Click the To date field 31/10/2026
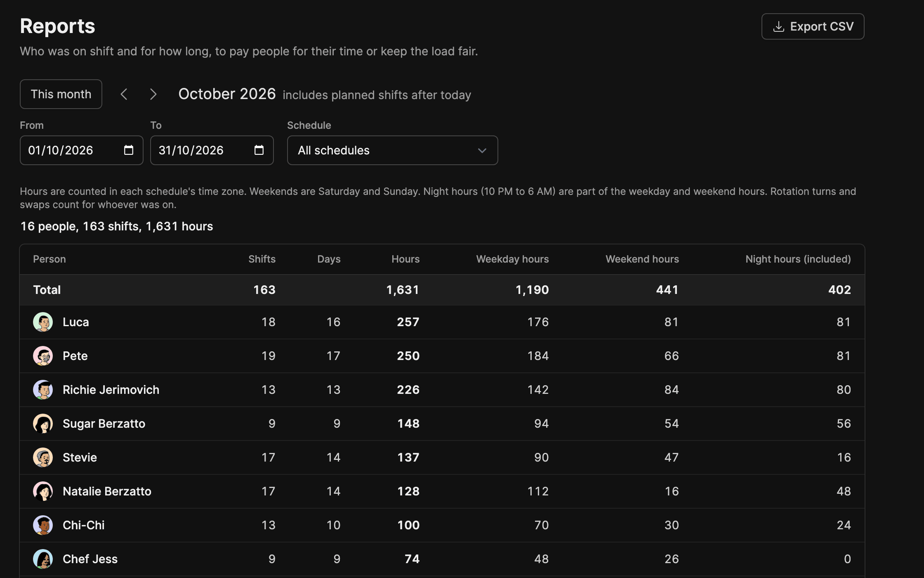Screen dimensions: 924x578 click(x=212, y=150)
